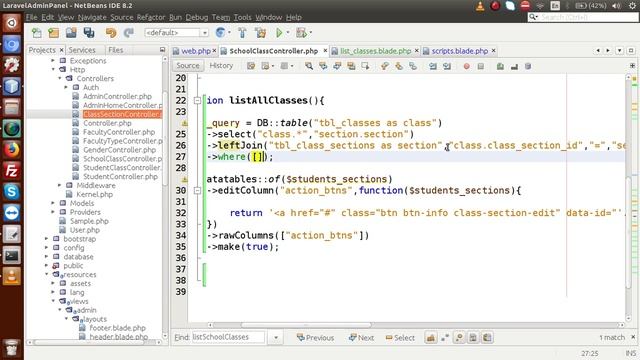640x360 pixels.
Task: Toggle Match Case in the Find bar
Action: [431, 338]
